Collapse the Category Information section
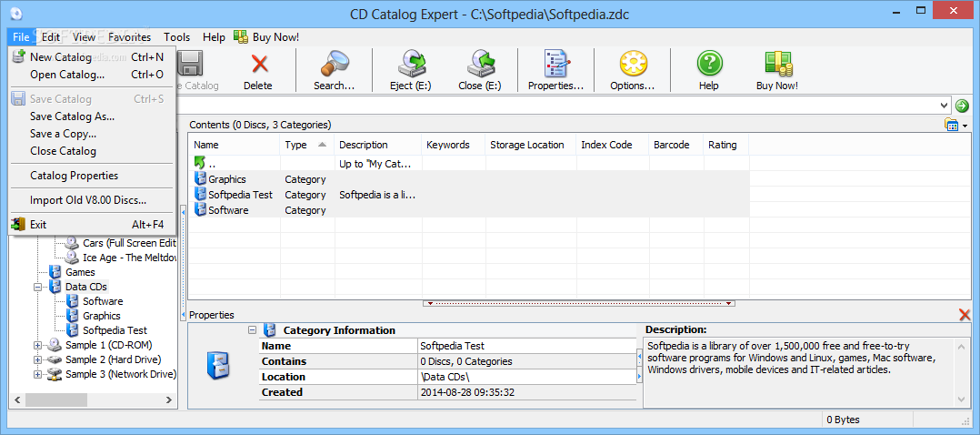This screenshot has height=435, width=980. click(253, 330)
